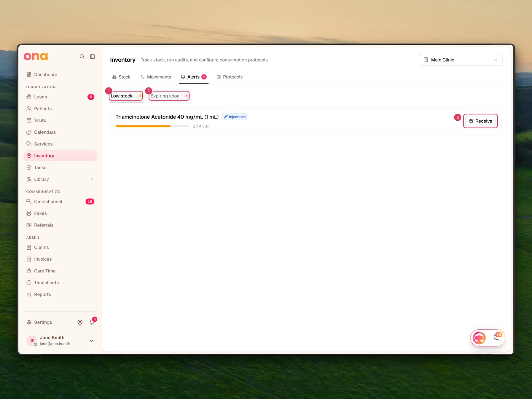
Task: Go to Faxes
Action: coord(60,213)
